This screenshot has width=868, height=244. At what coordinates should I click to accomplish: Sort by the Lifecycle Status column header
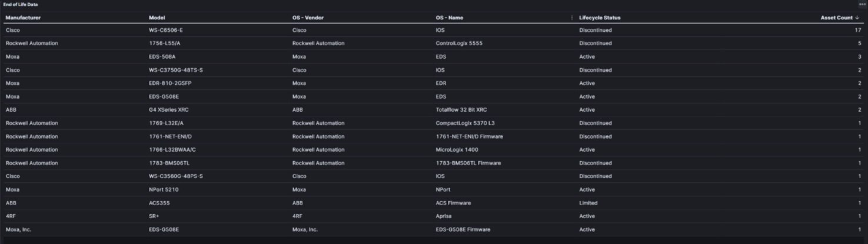[600, 18]
